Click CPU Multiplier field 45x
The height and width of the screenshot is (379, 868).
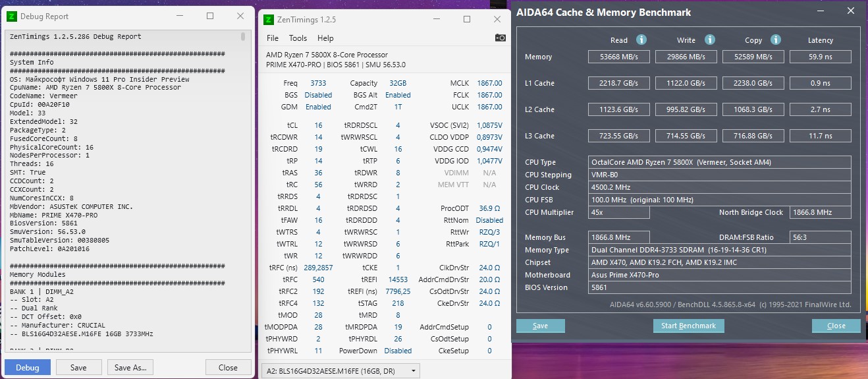pos(618,212)
